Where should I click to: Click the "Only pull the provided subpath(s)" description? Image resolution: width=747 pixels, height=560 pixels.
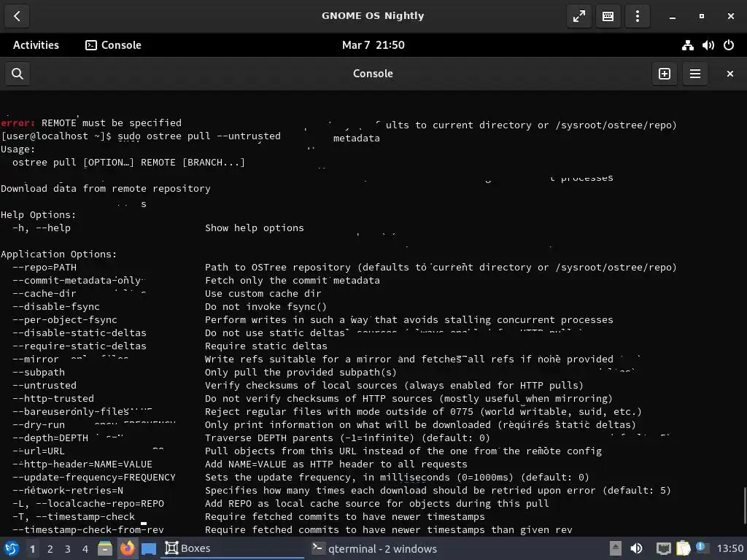coord(301,373)
